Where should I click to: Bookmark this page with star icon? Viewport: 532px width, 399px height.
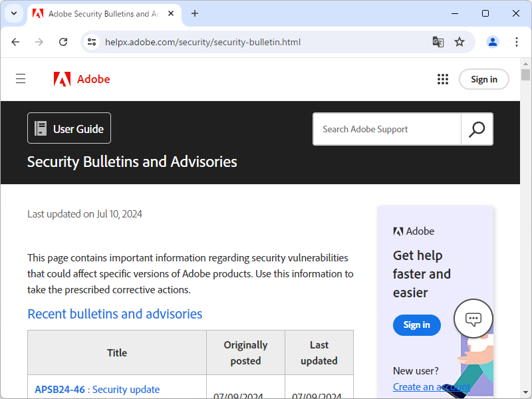460,42
